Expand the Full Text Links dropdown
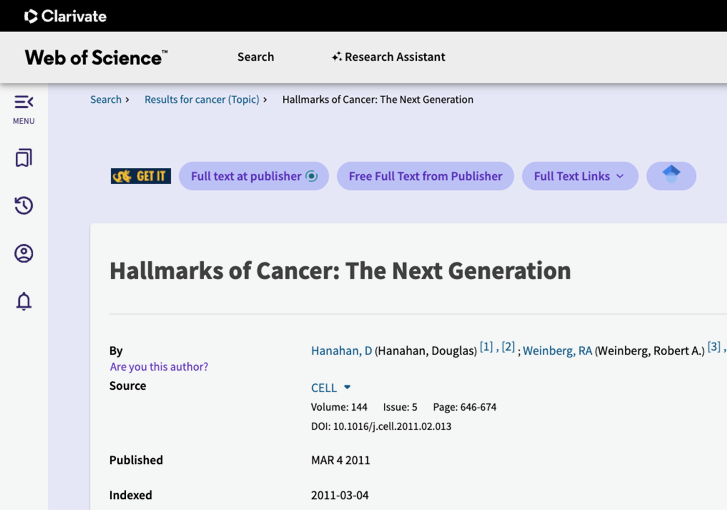 coord(579,176)
